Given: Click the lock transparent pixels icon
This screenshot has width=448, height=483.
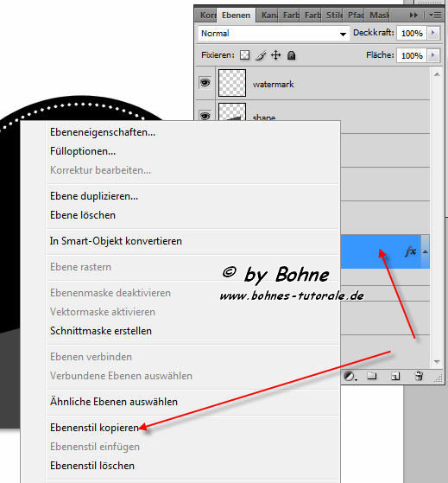Looking at the screenshot, I should pyautogui.click(x=244, y=55).
